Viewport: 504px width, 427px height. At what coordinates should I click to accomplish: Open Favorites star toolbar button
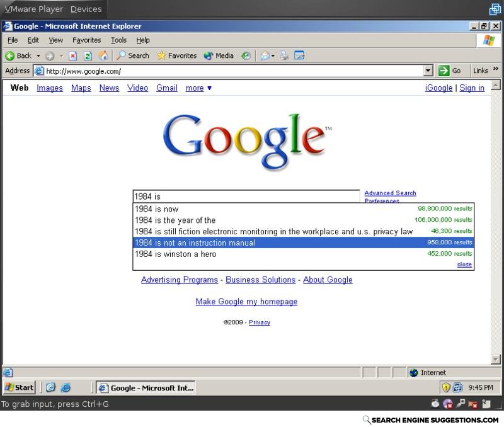[177, 55]
